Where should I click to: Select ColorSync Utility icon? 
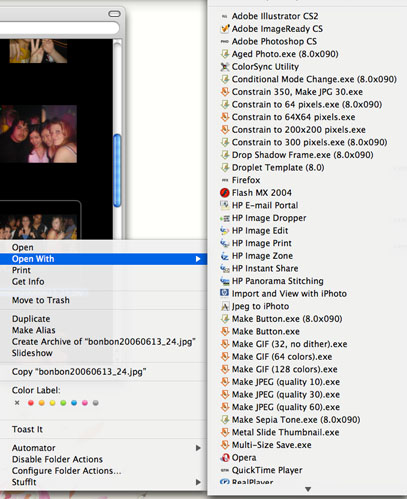(225, 67)
